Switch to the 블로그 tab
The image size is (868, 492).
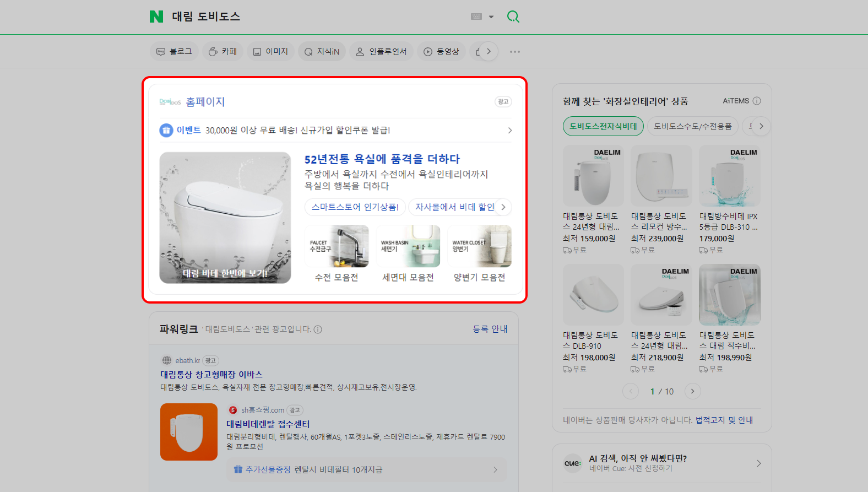[175, 52]
